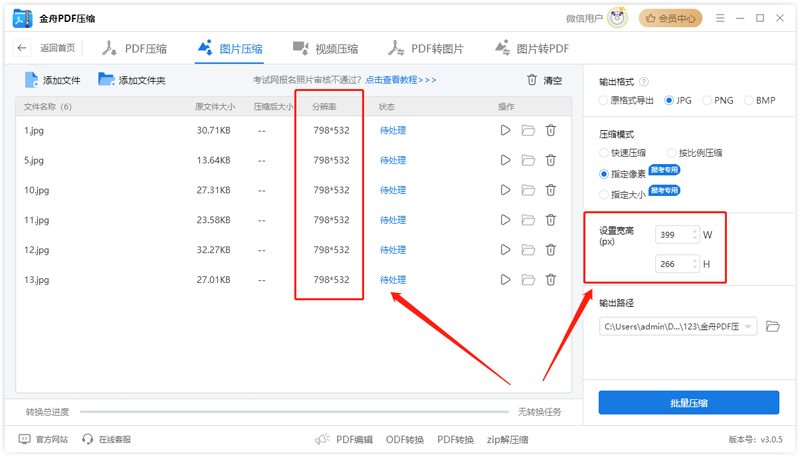Start compressing 11.jpg with play icon

click(x=505, y=220)
